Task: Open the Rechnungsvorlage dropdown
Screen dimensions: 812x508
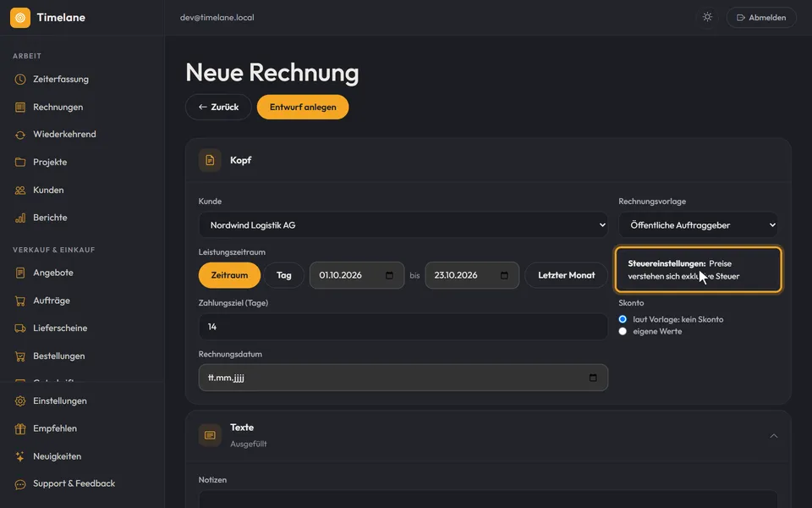Action: click(698, 225)
